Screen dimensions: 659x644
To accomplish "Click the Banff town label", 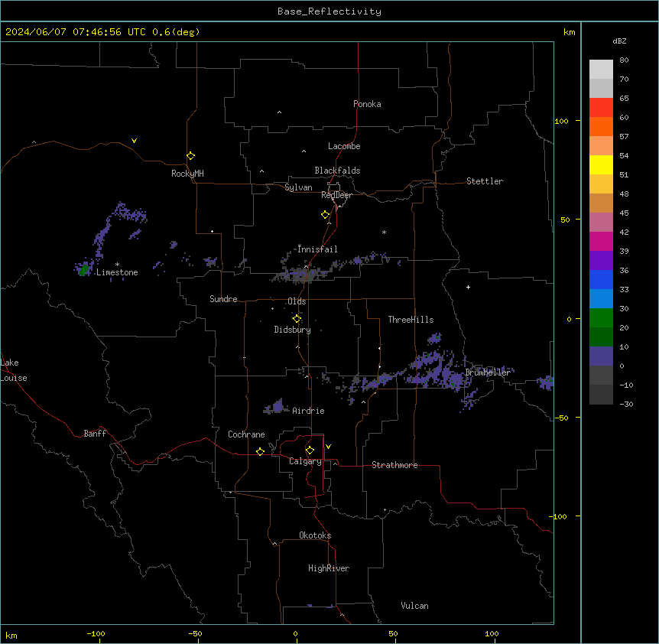I will click(x=95, y=434).
